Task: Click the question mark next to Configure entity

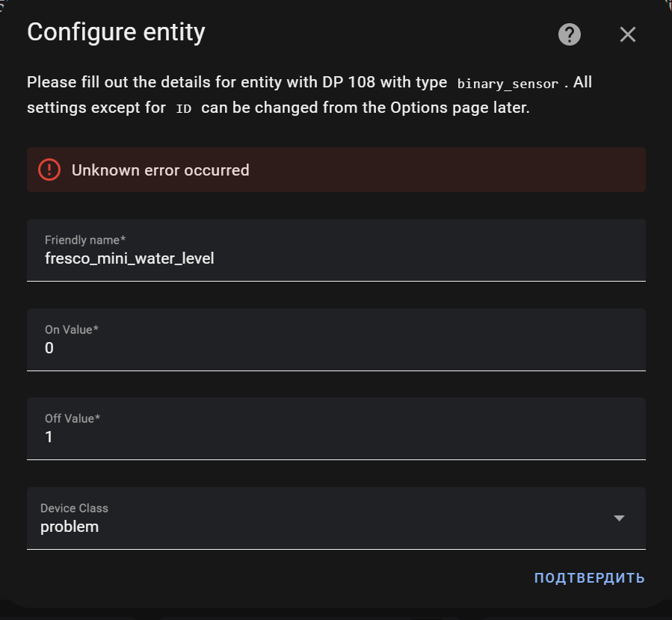Action: point(569,34)
